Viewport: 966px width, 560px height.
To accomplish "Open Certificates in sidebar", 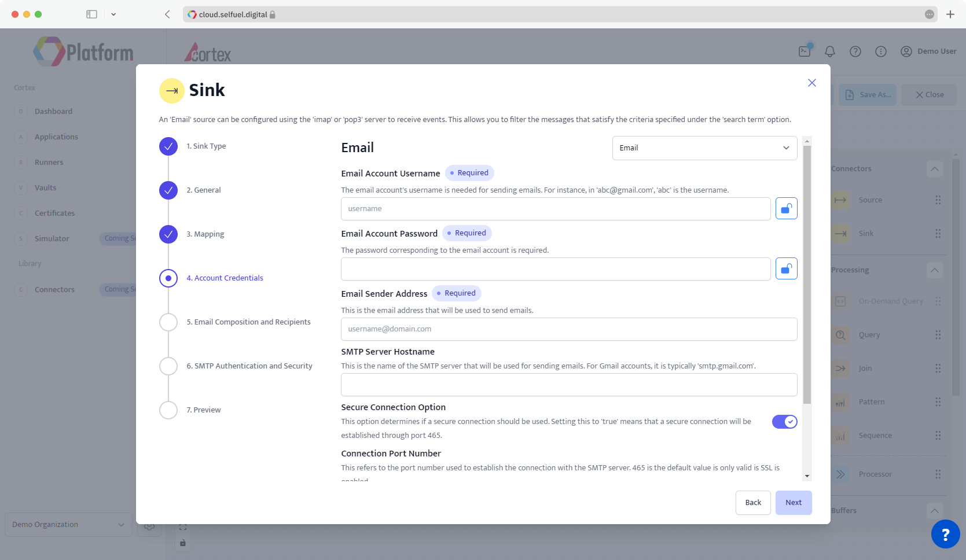I will [x=54, y=213].
